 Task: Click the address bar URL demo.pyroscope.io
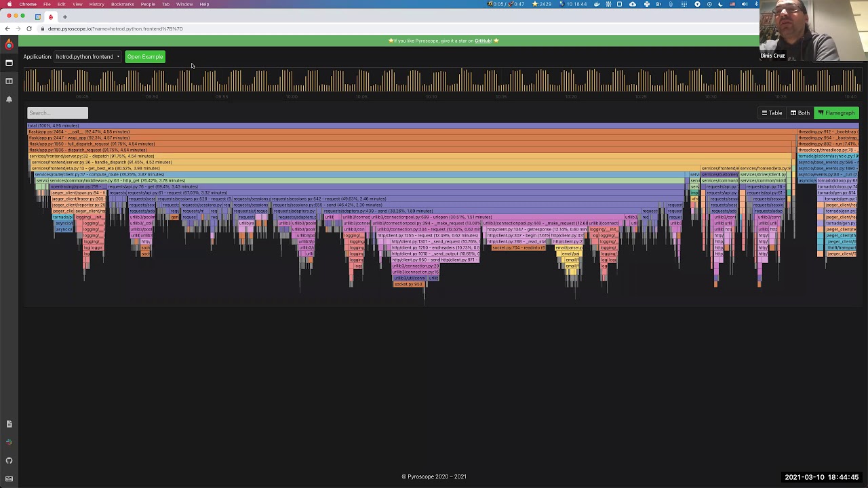[x=115, y=28]
